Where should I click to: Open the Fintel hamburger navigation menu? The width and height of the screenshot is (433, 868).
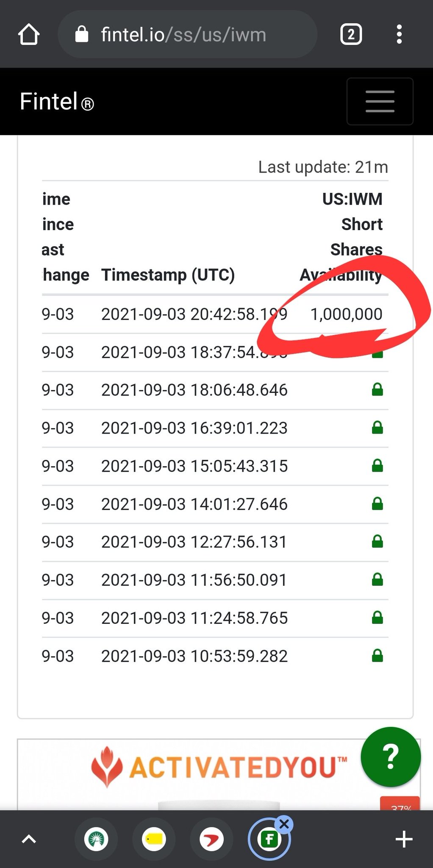380,101
